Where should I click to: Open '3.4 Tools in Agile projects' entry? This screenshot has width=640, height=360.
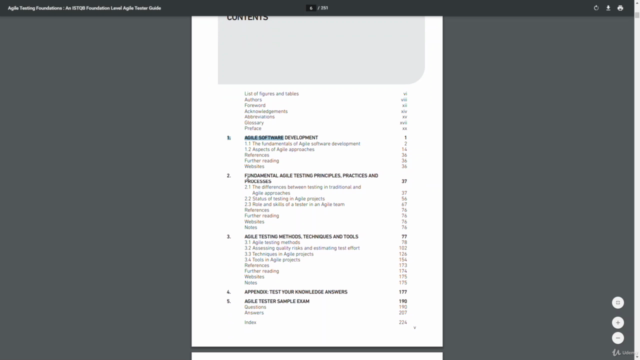pyautogui.click(x=272, y=260)
